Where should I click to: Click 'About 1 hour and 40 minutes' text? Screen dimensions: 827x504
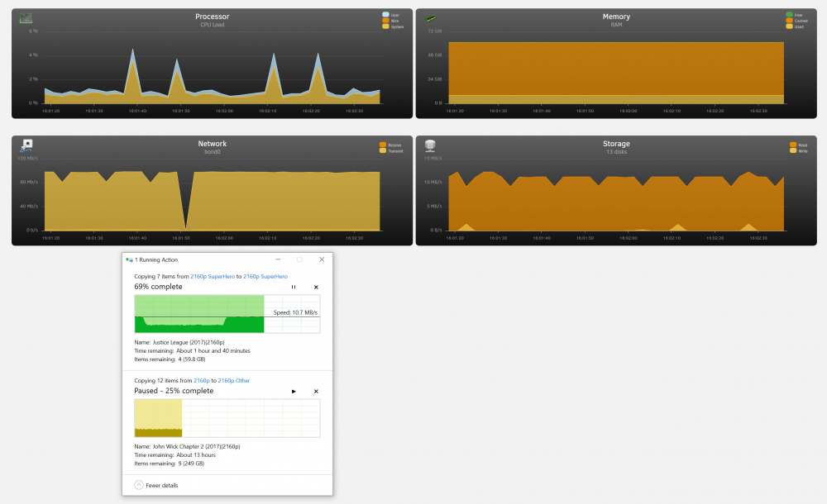[213, 350]
